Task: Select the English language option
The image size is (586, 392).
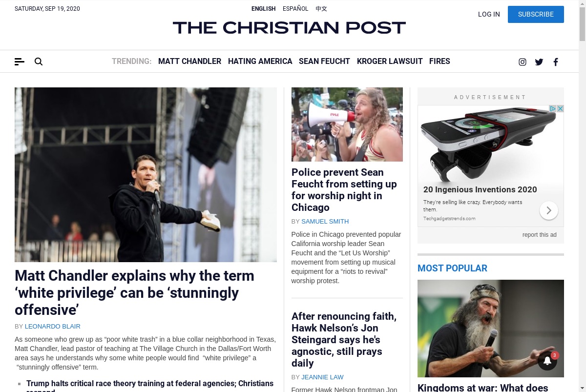Action: click(x=264, y=9)
